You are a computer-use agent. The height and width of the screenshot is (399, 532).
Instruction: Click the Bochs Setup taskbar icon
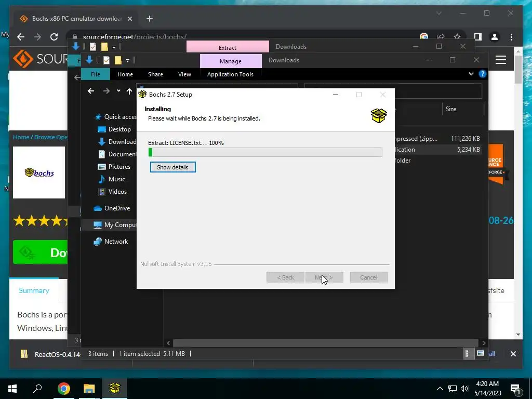115,389
